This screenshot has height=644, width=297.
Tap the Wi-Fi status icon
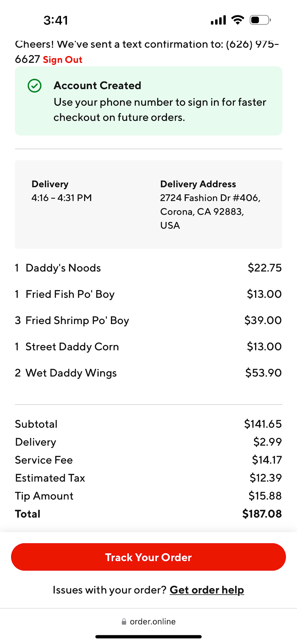(238, 20)
